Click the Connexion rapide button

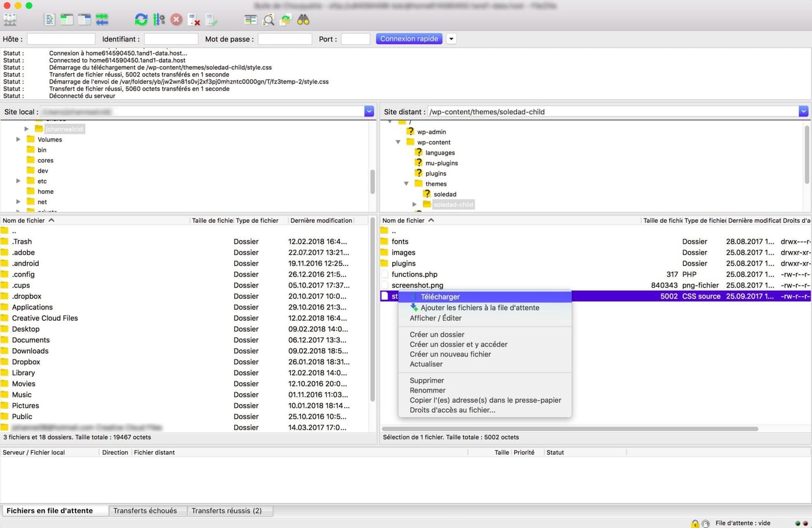pyautogui.click(x=409, y=38)
